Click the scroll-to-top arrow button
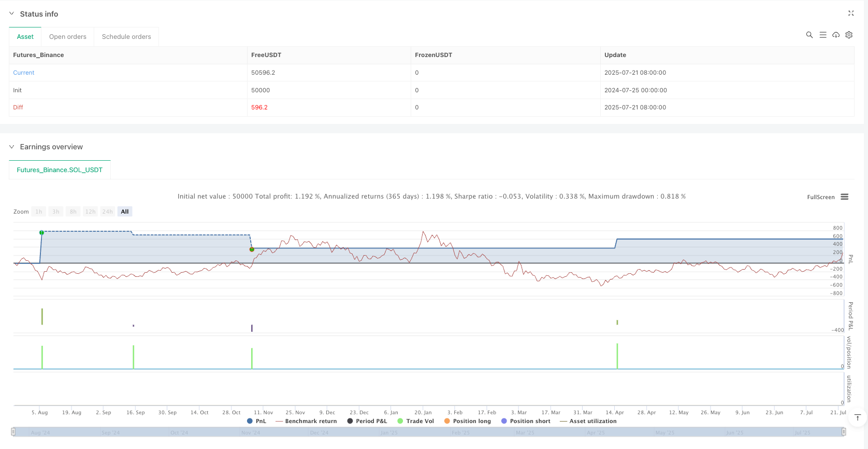 (858, 417)
